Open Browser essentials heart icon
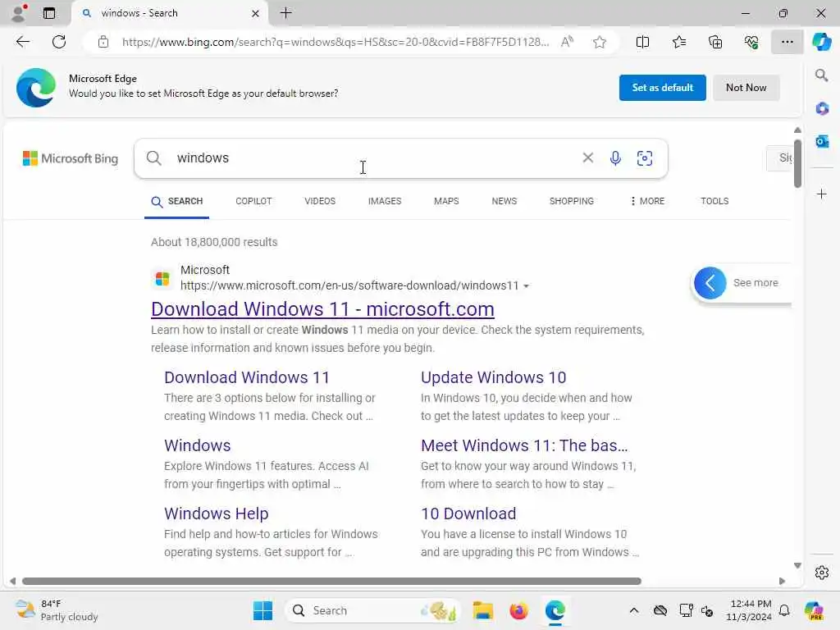This screenshot has width=840, height=630. pyautogui.click(x=751, y=42)
